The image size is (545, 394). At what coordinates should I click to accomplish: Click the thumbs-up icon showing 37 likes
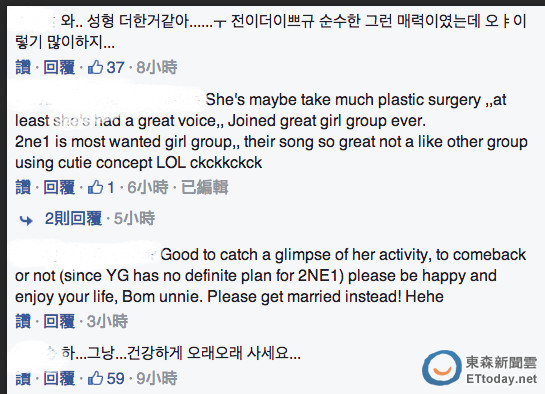coord(95,67)
